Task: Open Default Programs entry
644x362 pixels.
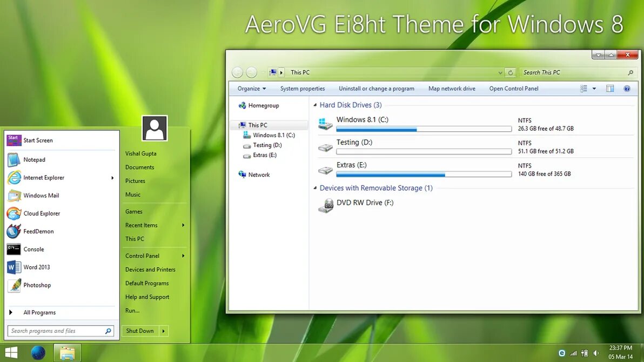Action: pos(147,284)
